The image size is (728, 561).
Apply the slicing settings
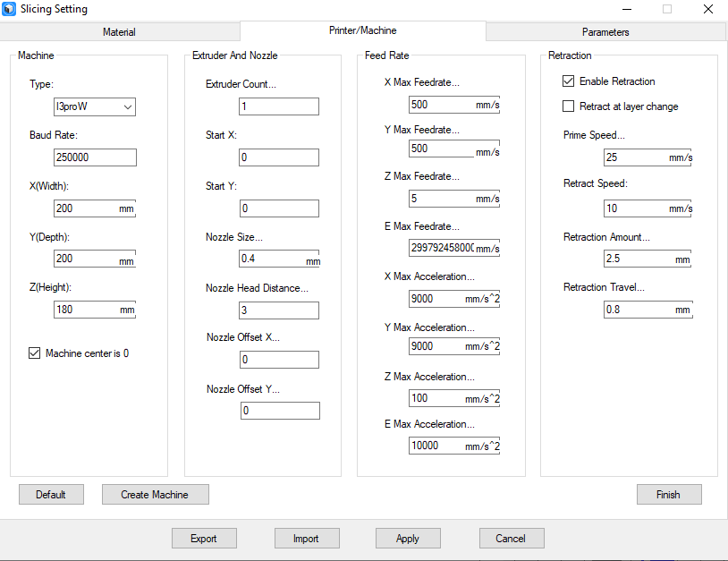(408, 539)
